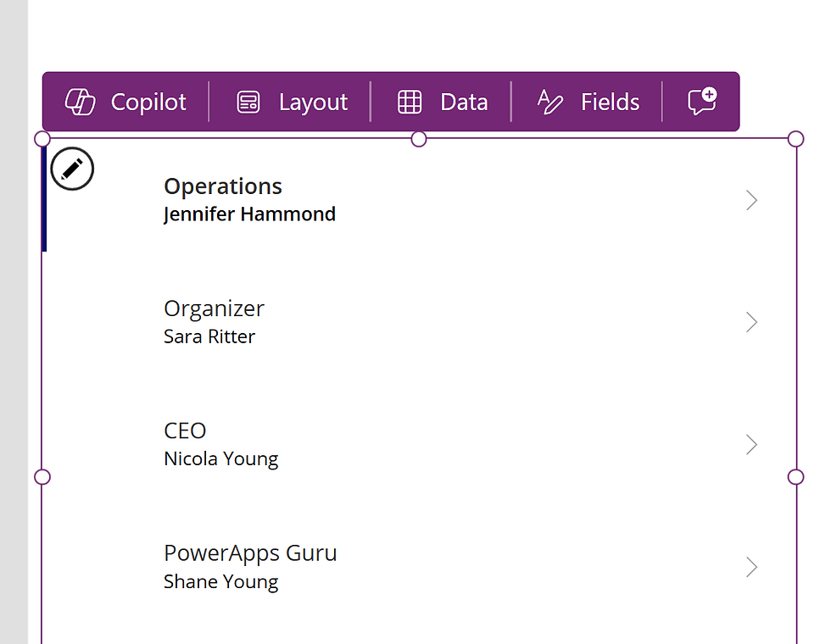The image size is (831, 644).
Task: Click the add comment icon on the toolbar
Action: click(701, 101)
